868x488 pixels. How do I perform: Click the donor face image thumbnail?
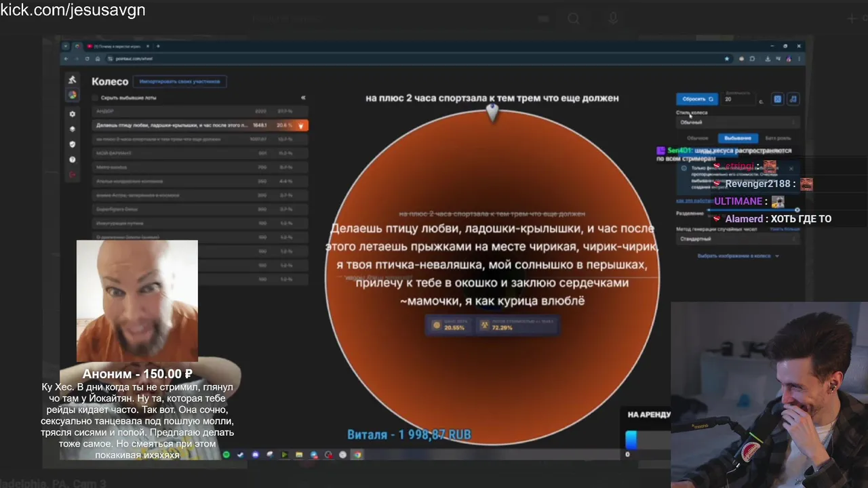[x=137, y=301]
